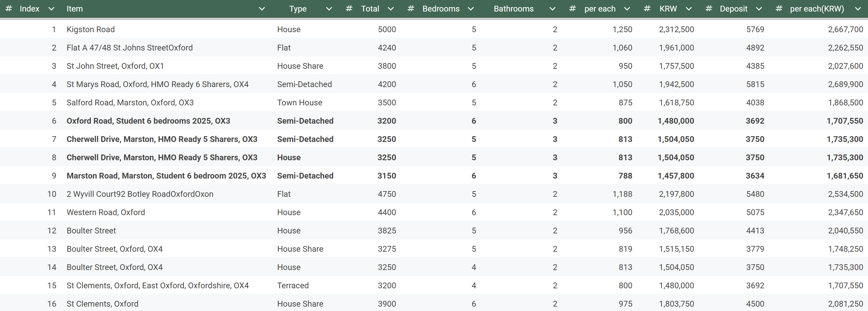868x311 pixels.
Task: Click per each value 956
Action: [x=625, y=231]
